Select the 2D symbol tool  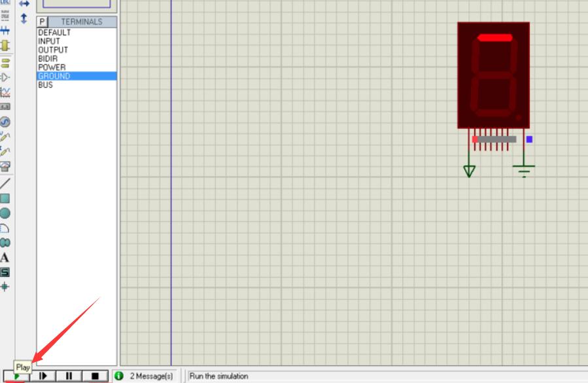(5, 272)
